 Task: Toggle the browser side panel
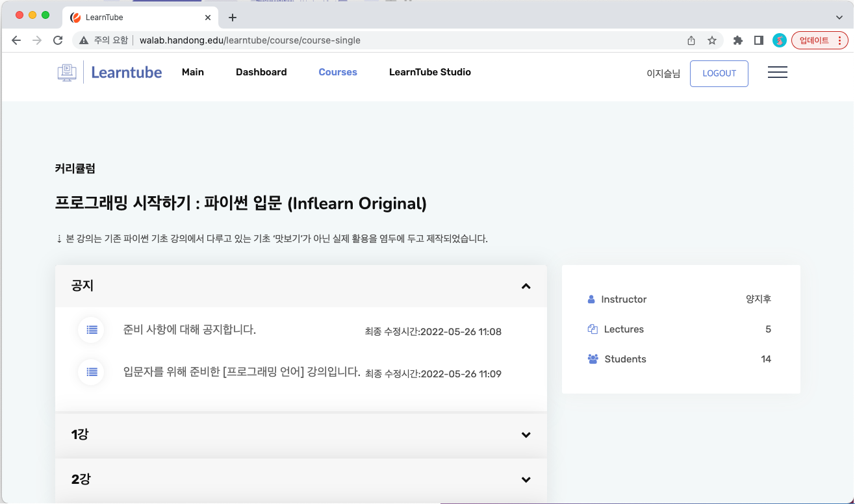pyautogui.click(x=758, y=40)
